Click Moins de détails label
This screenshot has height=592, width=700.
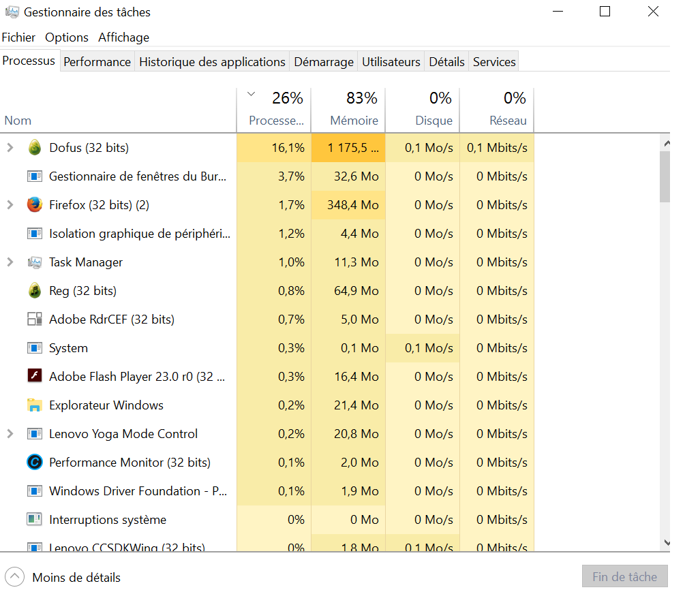click(x=76, y=577)
